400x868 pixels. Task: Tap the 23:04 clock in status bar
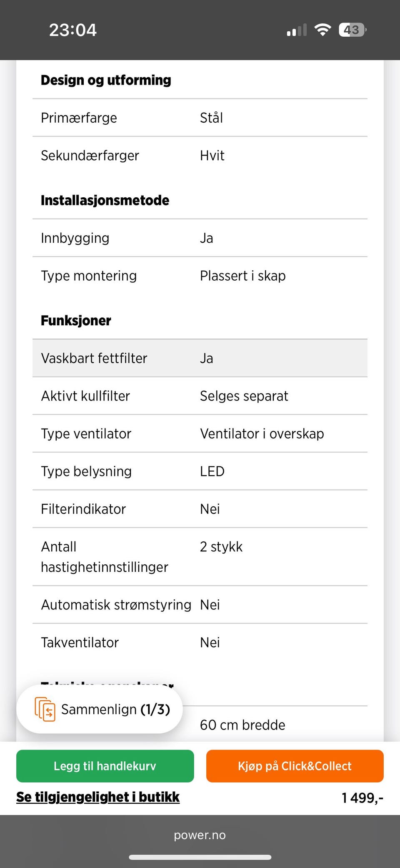(73, 30)
